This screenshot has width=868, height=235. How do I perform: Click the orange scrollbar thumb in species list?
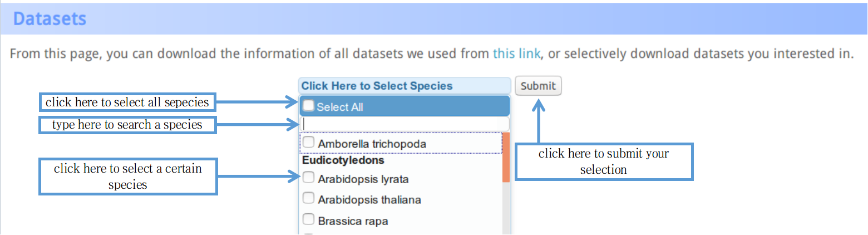pyautogui.click(x=506, y=157)
